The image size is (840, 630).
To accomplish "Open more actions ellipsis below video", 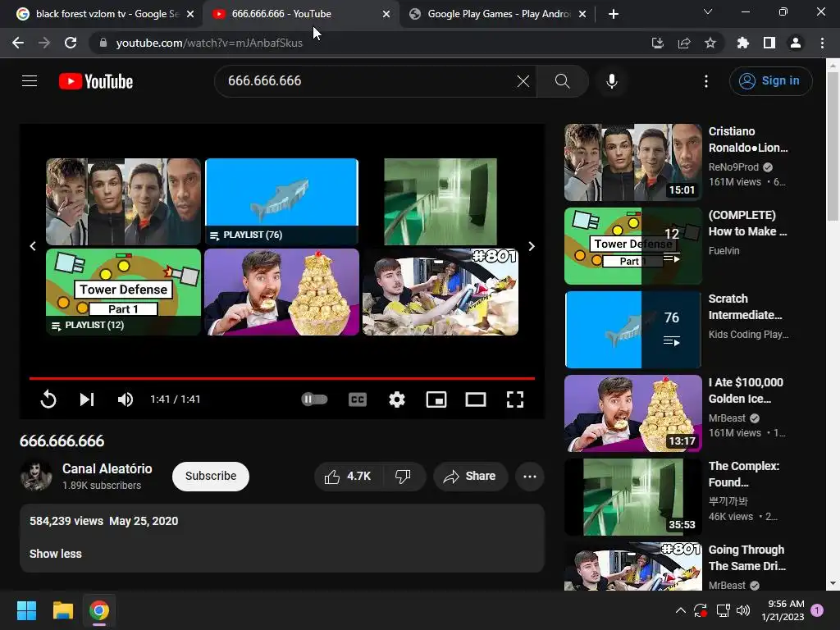I will [530, 477].
